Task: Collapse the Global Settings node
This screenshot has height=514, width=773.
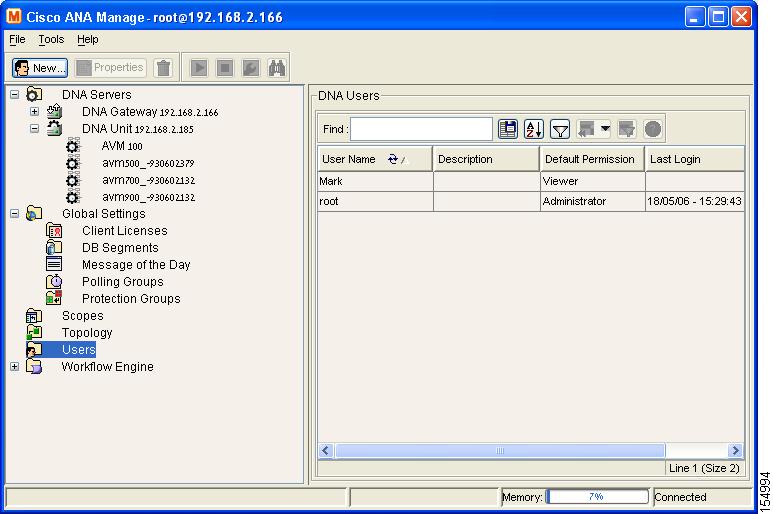Action: [15, 213]
